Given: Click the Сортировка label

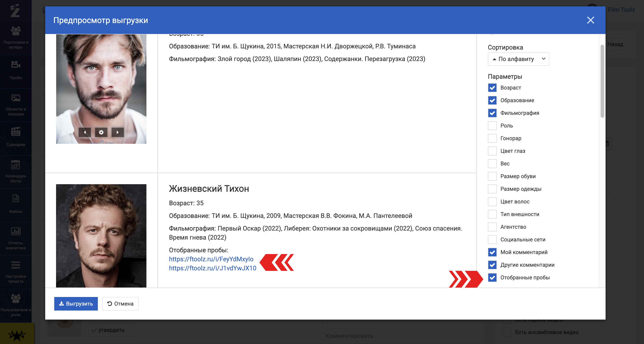Looking at the screenshot, I should pyautogui.click(x=505, y=47).
